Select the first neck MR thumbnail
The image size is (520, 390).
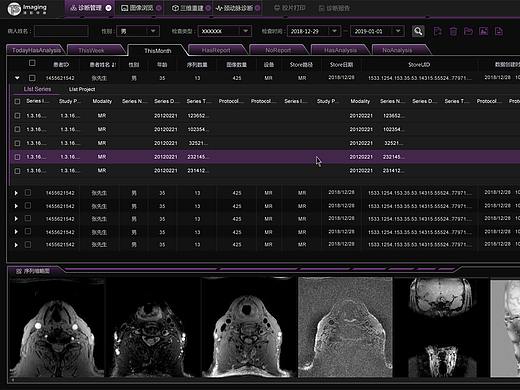[57, 327]
